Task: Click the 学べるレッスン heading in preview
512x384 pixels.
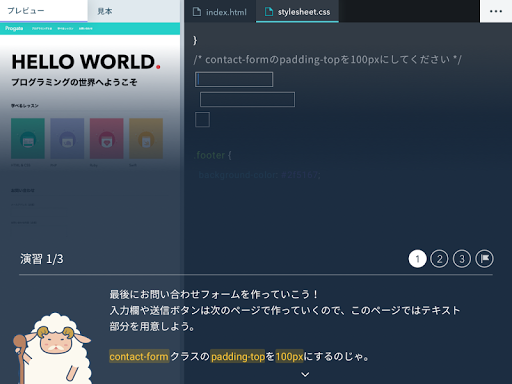Action: coord(25,106)
